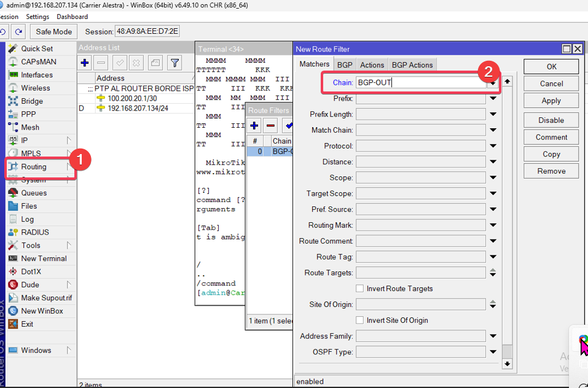The image size is (588, 388).
Task: Enable Invert Route Targets checkbox
Action: (x=360, y=289)
